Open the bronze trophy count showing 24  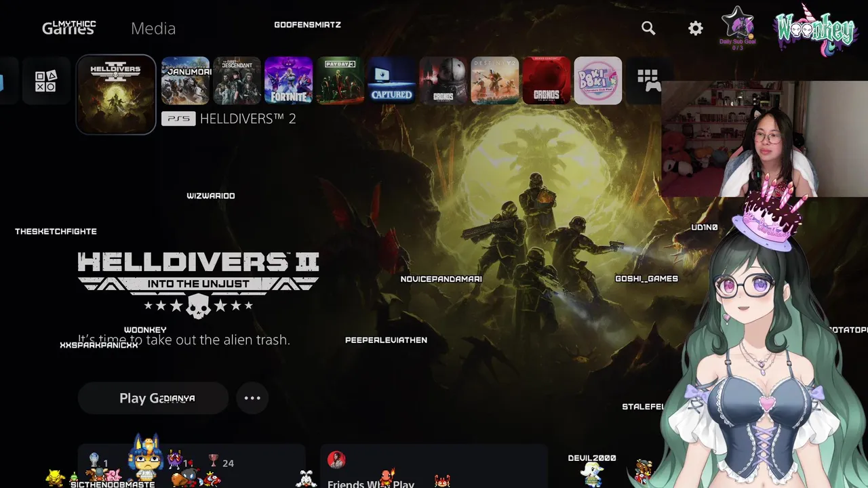pos(221,462)
